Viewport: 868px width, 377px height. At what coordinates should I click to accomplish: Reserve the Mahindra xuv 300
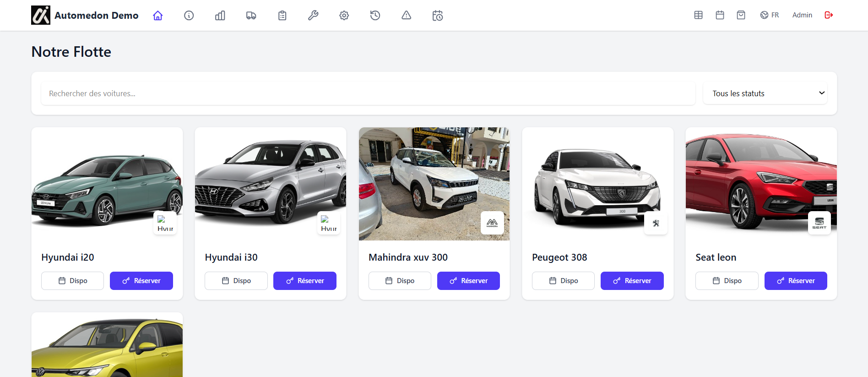468,281
